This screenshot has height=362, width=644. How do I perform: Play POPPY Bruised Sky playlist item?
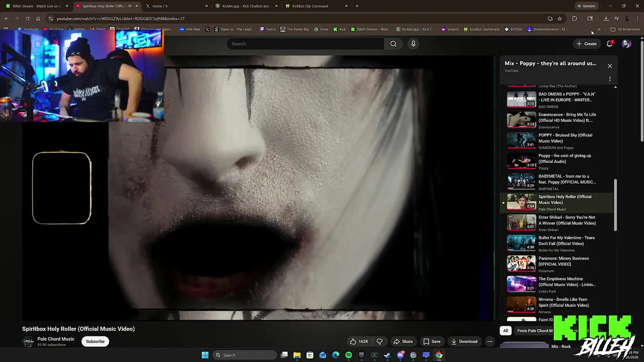tap(557, 141)
